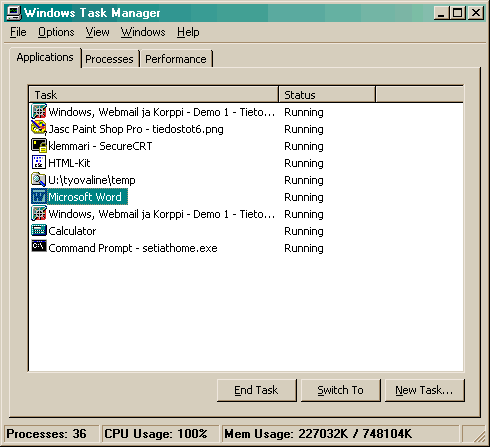Viewport: 490px width, 447px height.
Task: Select the first Windows, Webmail ja Korppi icon
Action: 39,111
